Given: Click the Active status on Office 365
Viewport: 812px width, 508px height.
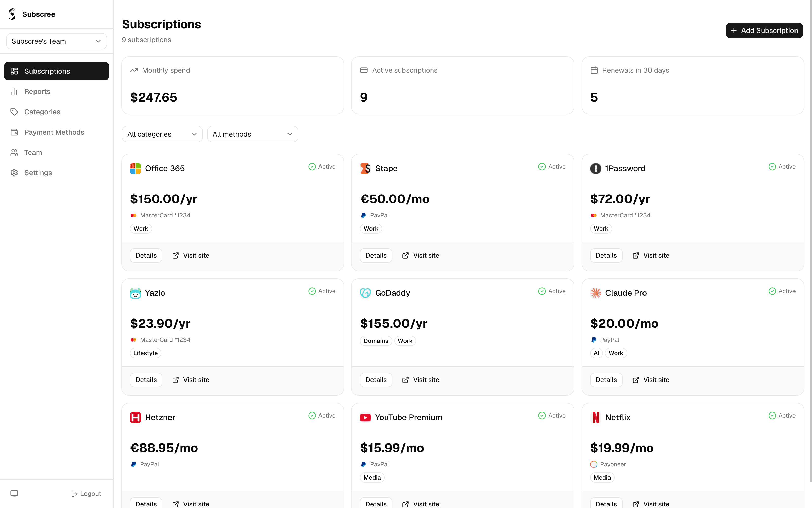Looking at the screenshot, I should tap(322, 167).
